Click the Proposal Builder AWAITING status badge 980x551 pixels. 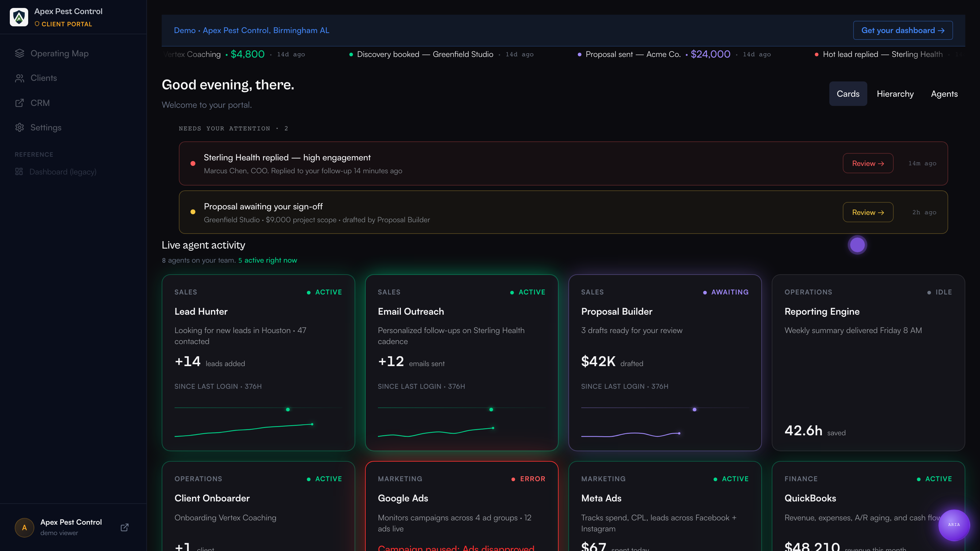click(726, 292)
